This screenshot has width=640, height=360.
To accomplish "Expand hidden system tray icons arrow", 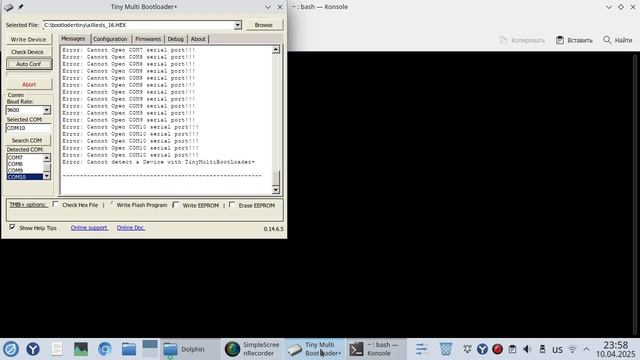I will 587,349.
